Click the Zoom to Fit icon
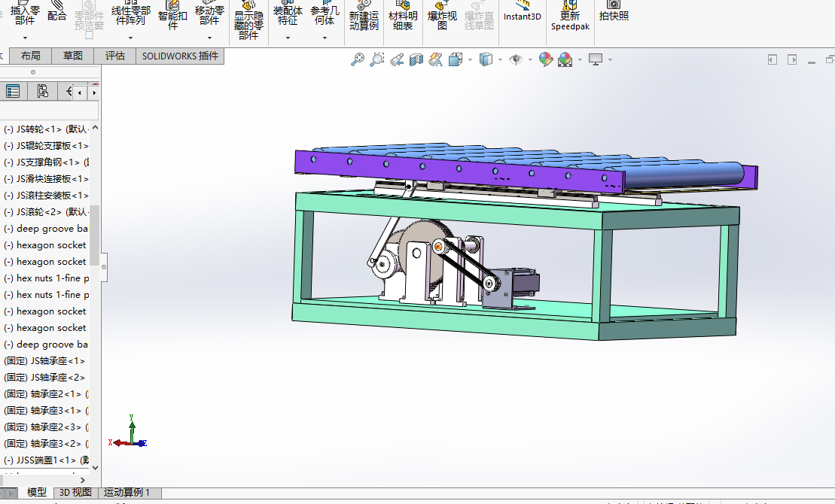The width and height of the screenshot is (835, 504). pos(358,59)
